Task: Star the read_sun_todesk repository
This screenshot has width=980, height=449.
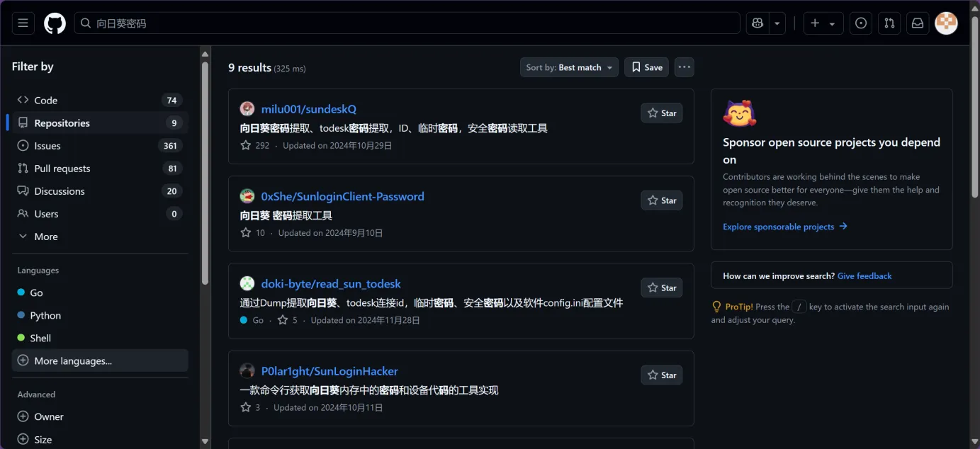Action: (x=662, y=288)
